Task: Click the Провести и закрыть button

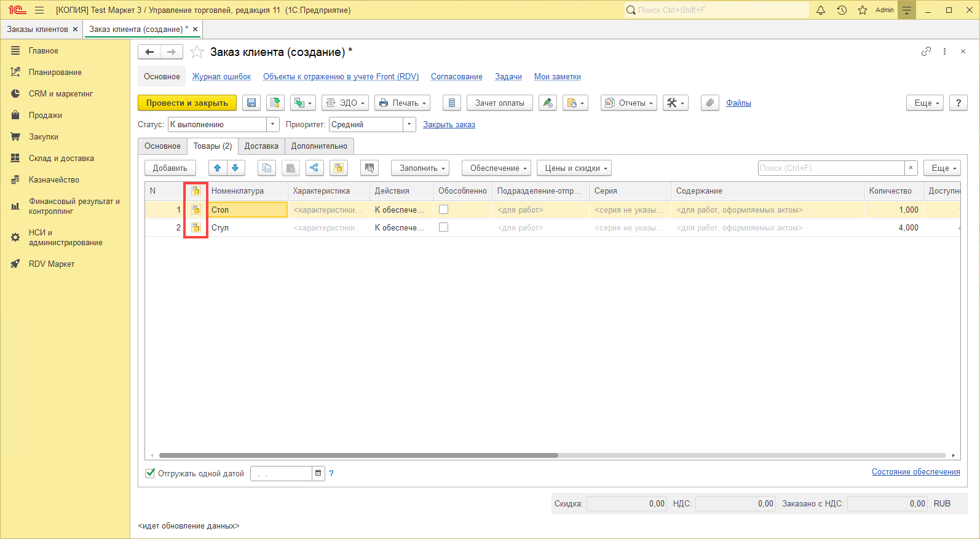Action: (x=187, y=103)
